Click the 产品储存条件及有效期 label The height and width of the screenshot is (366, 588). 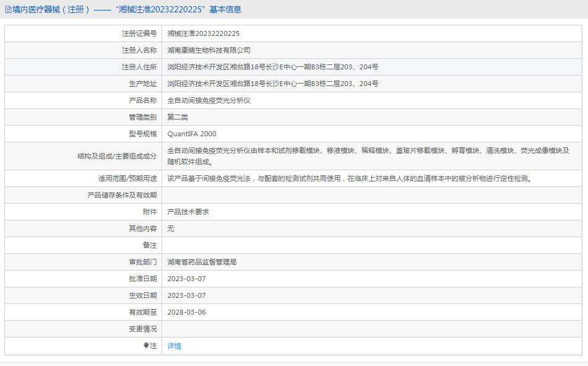[x=122, y=195]
